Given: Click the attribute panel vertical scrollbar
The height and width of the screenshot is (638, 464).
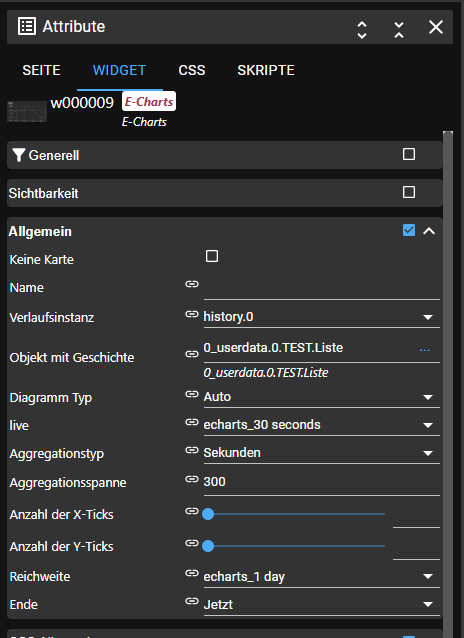Looking at the screenshot, I should click(448, 384).
